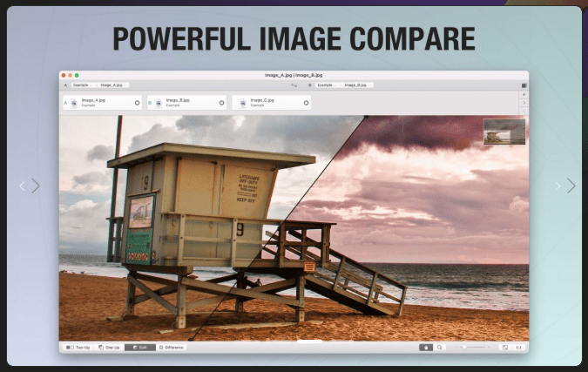Click the swap images A and B icon

[x=294, y=85]
